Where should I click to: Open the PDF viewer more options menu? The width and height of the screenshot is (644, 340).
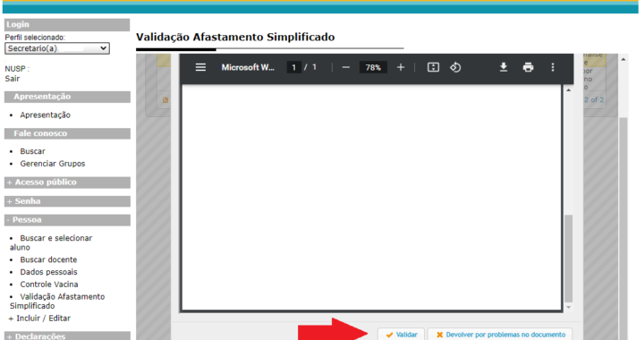coord(553,67)
